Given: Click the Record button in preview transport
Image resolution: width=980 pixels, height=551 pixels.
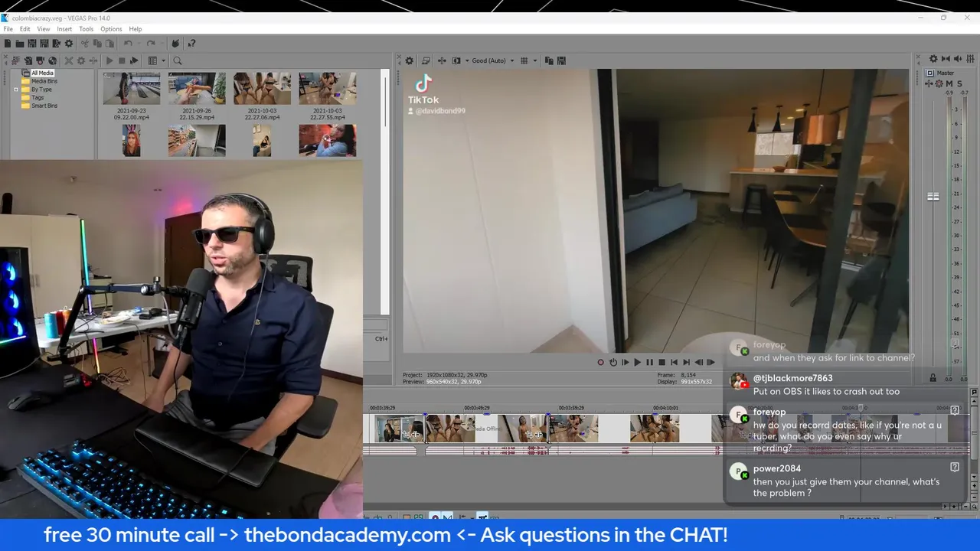Looking at the screenshot, I should [601, 363].
